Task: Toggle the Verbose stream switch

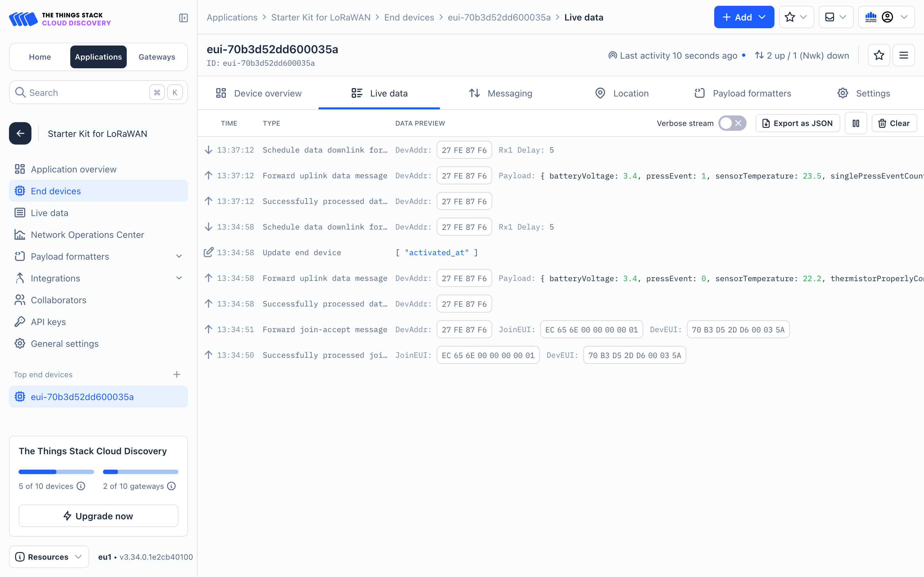Action: (x=732, y=123)
